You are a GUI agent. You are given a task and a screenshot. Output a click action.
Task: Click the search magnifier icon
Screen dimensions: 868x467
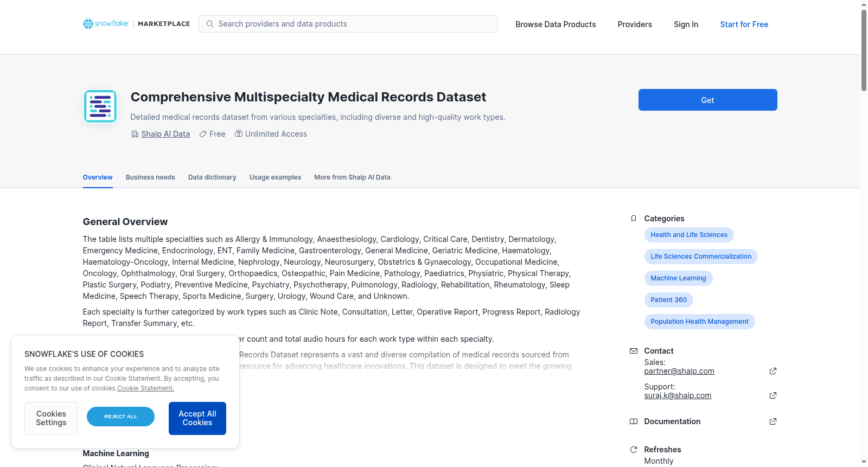tap(210, 24)
